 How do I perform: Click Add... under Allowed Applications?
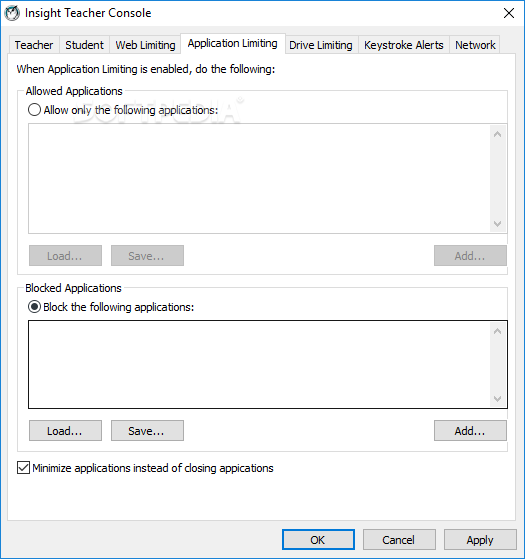[x=470, y=256]
